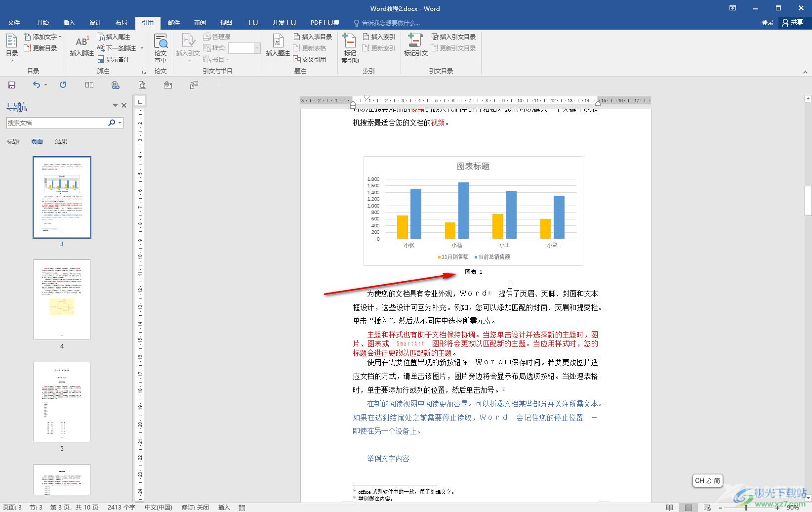Click zoom out minus button
Viewport: 812px width, 512px height.
pos(721,508)
